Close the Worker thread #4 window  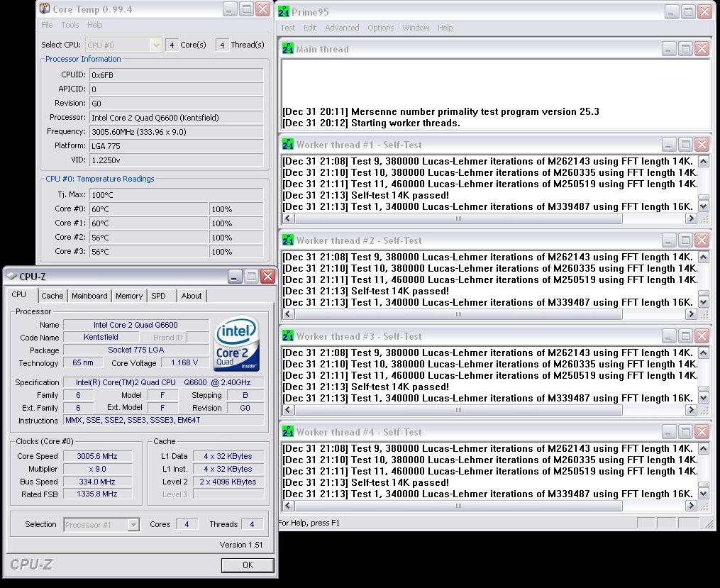[702, 432]
